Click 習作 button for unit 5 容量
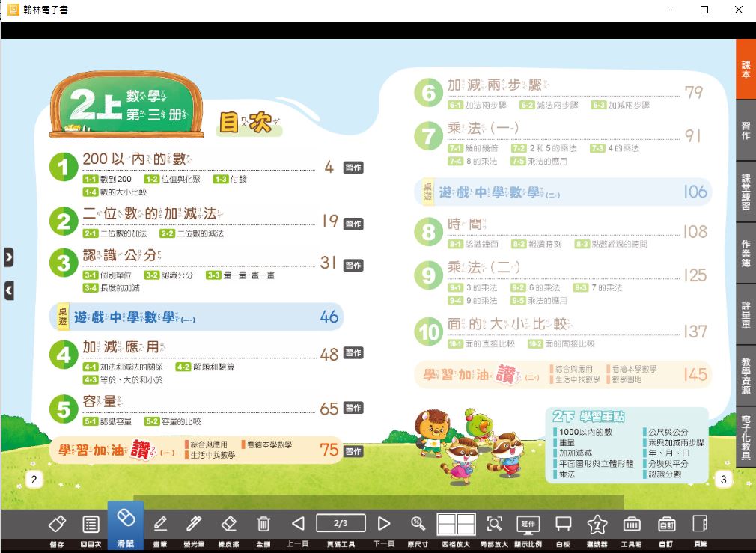This screenshot has height=553, width=756. pos(353,408)
